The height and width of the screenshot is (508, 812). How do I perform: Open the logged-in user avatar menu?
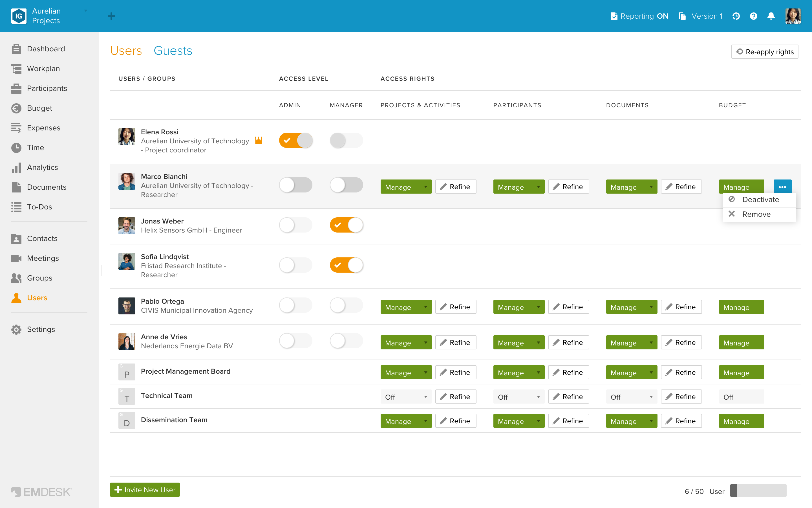793,16
